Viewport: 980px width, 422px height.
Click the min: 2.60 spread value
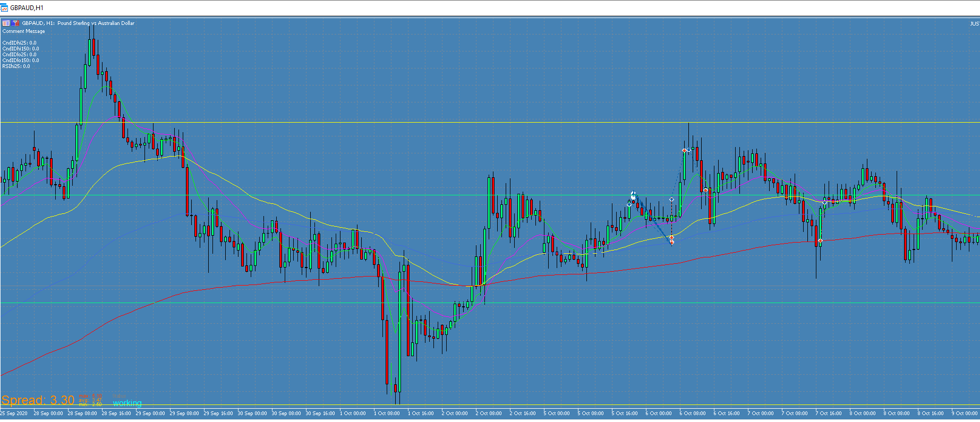[90, 404]
